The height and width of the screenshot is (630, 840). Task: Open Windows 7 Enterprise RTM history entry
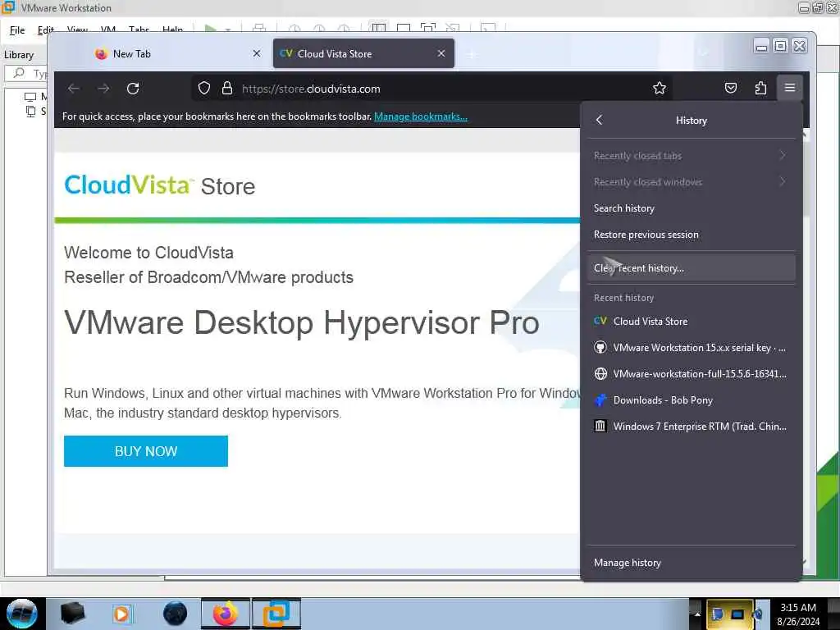coord(691,427)
